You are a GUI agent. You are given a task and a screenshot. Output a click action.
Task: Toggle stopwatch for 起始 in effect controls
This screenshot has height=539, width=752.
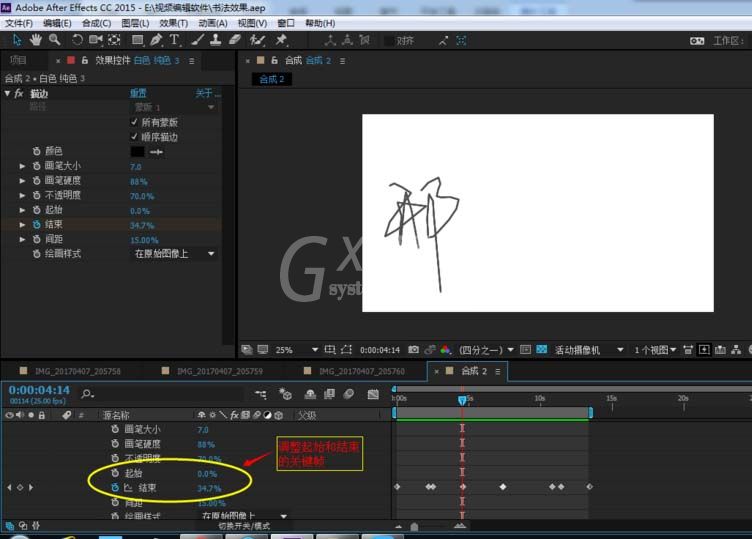[36, 210]
